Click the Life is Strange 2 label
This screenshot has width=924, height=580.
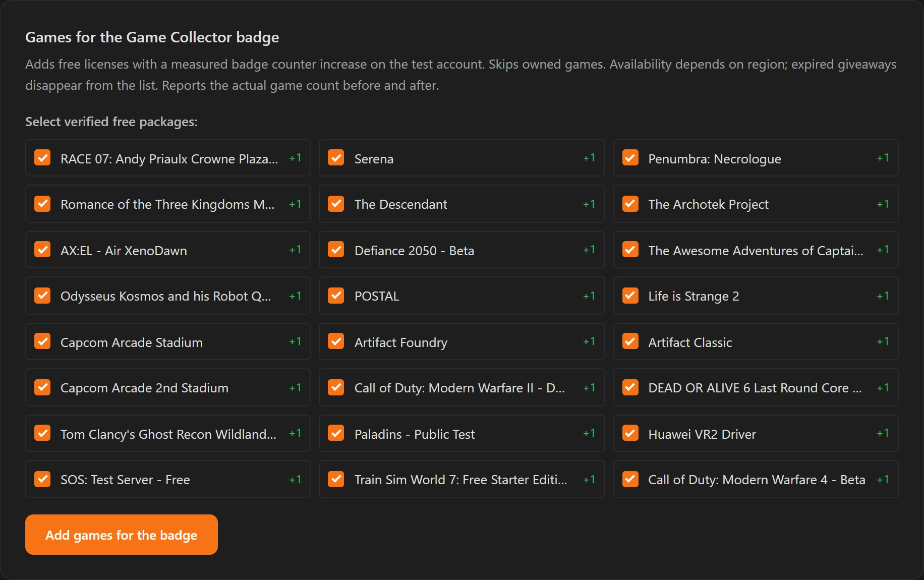(694, 296)
